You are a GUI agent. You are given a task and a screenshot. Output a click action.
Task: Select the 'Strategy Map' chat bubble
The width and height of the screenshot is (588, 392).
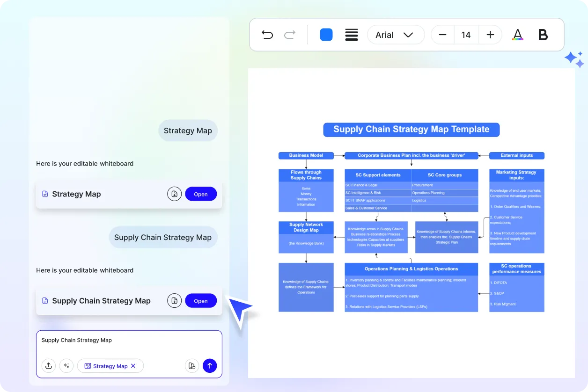pyautogui.click(x=188, y=131)
